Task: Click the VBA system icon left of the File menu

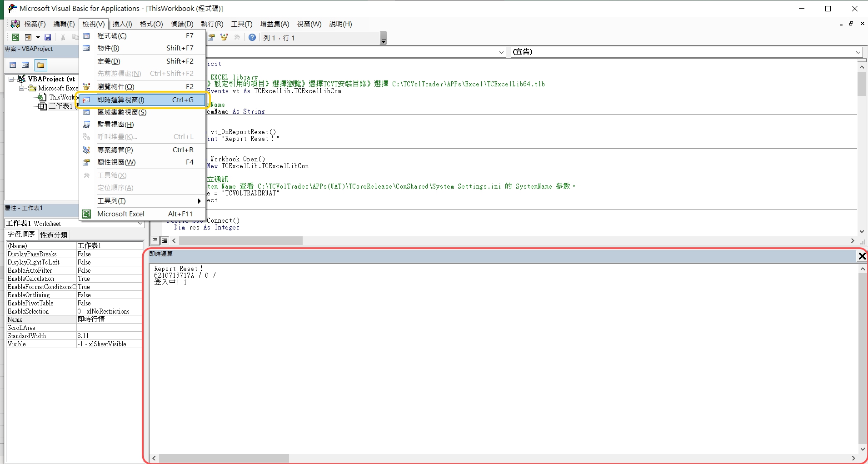Action: pyautogui.click(x=15, y=24)
